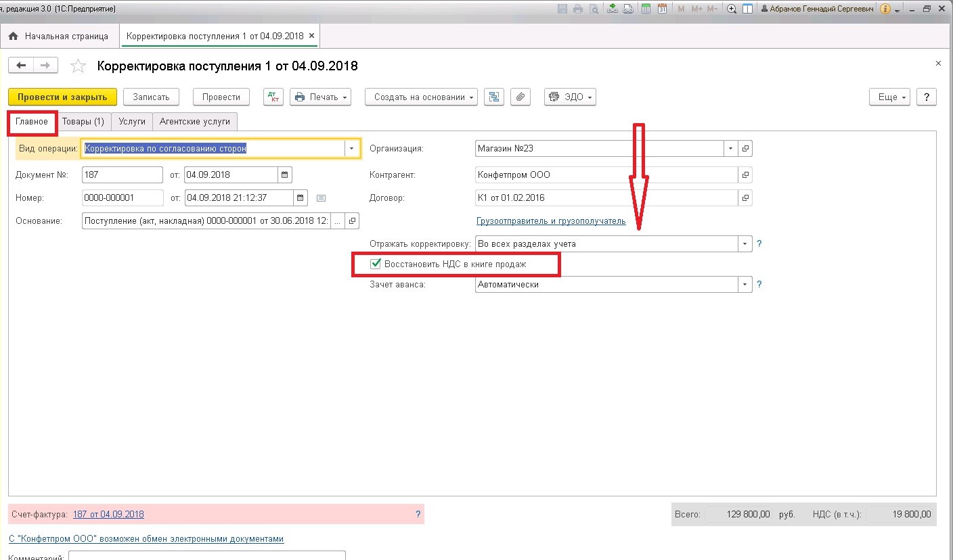This screenshot has width=953, height=560.
Task: Select the Главное tab
Action: (x=32, y=122)
